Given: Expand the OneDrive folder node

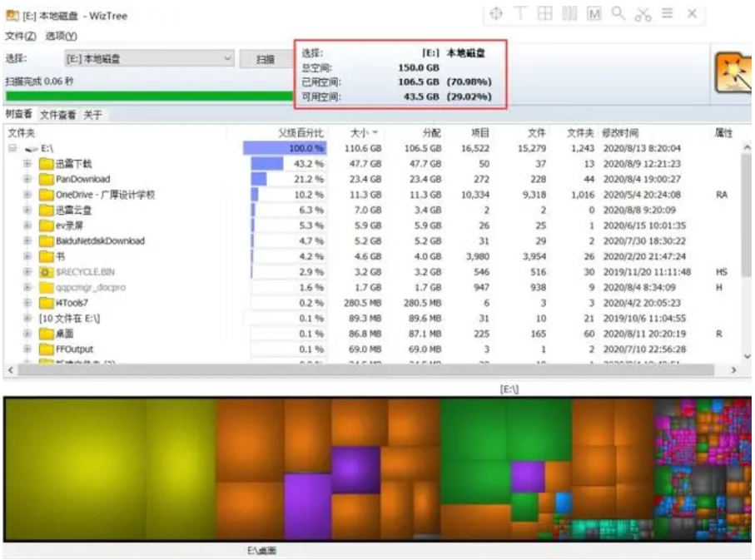Looking at the screenshot, I should coord(27,195).
